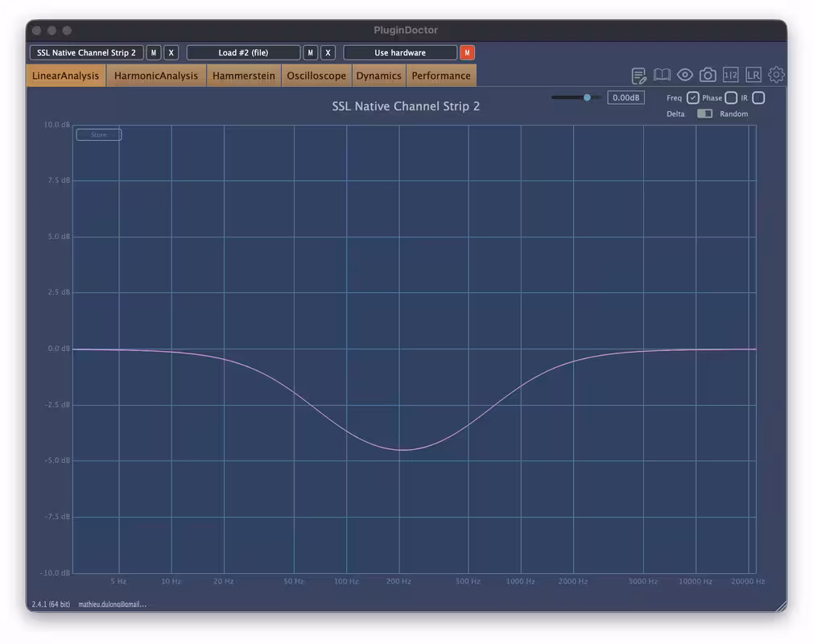Image resolution: width=813 pixels, height=644 pixels.
Task: Click the 20000 Hz axis label
Action: click(x=748, y=581)
